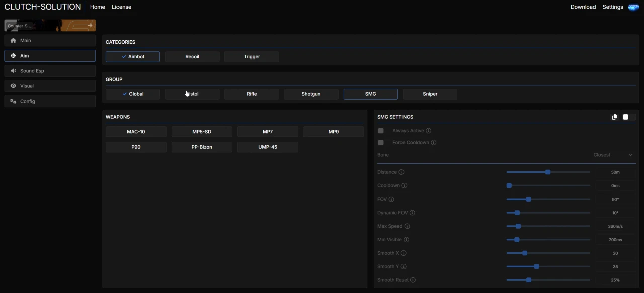The width and height of the screenshot is (644, 293).
Task: Open the Bone dropdown set to Closest
Action: (613, 155)
